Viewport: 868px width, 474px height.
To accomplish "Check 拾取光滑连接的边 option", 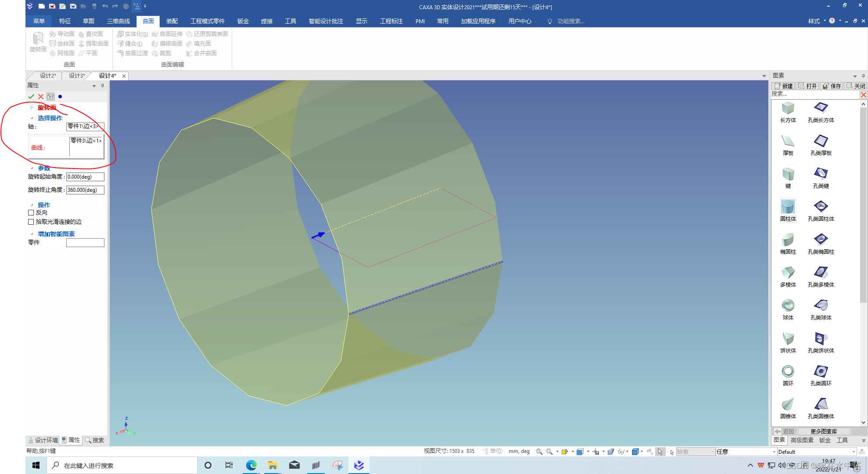I will point(31,222).
